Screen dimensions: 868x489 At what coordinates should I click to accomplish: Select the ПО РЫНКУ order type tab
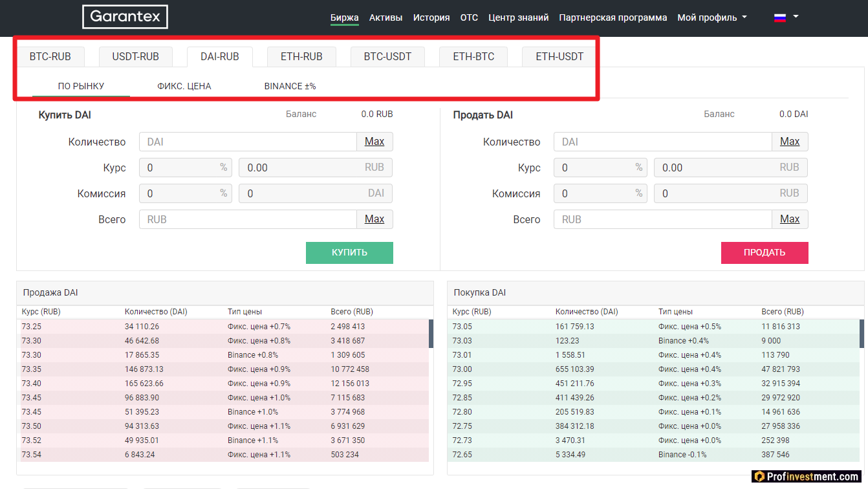coord(81,86)
